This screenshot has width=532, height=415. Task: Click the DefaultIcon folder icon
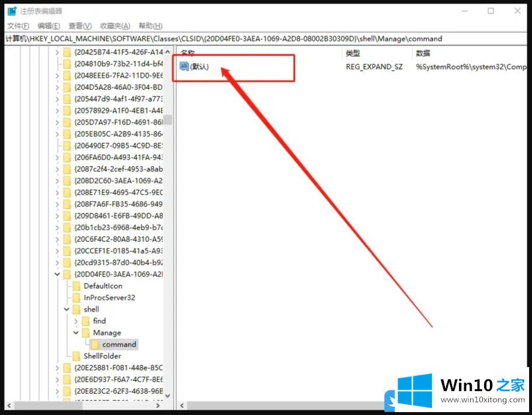click(76, 286)
